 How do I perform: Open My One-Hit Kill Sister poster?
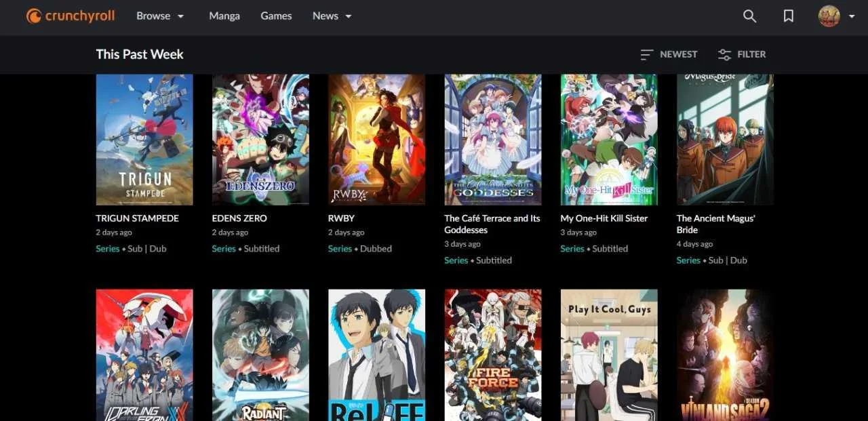click(x=609, y=140)
